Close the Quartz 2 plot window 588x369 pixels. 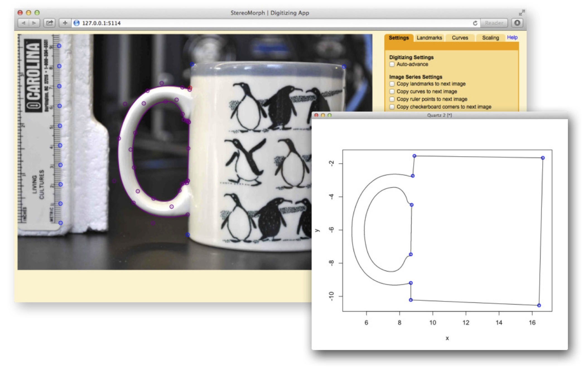coord(316,115)
